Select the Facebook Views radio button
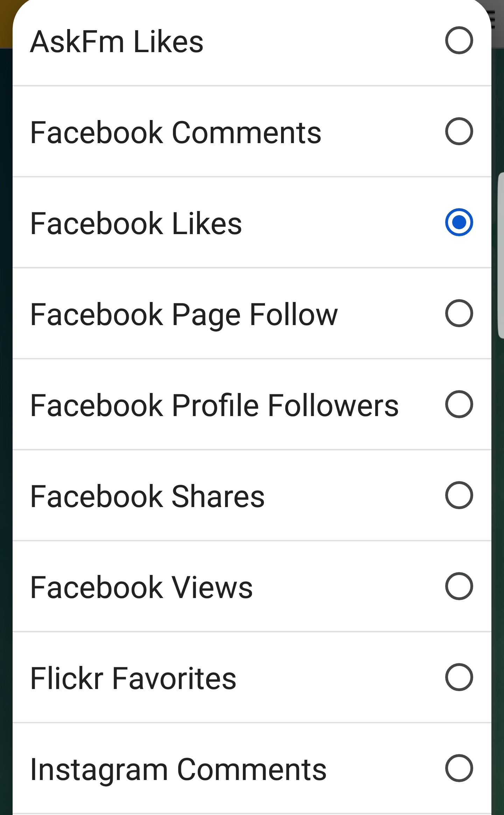504x815 pixels. 459,586
